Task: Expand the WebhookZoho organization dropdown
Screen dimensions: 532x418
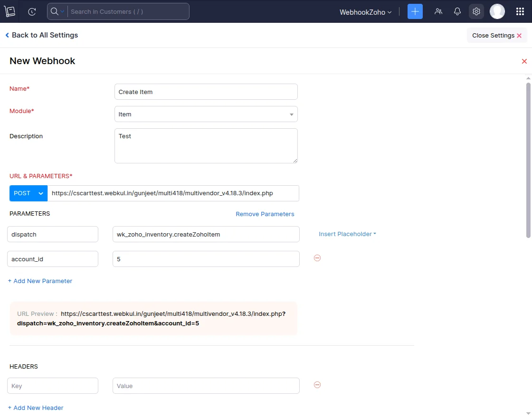Action: tap(365, 12)
